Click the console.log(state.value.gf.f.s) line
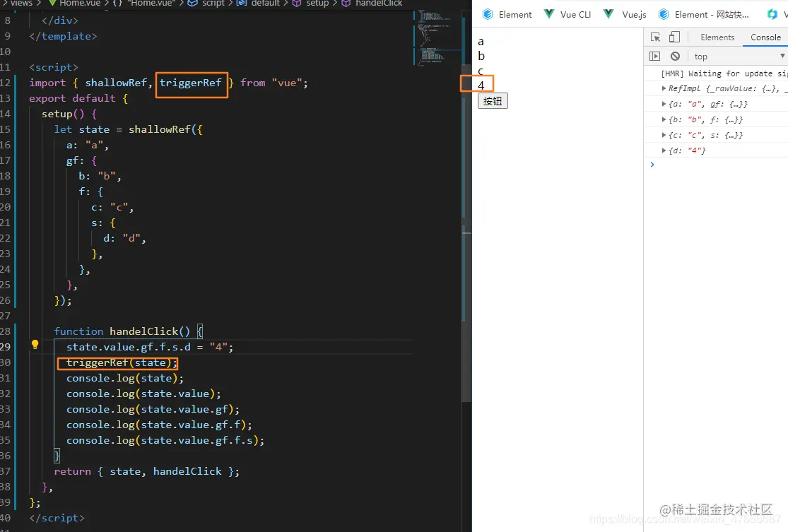 (x=165, y=440)
